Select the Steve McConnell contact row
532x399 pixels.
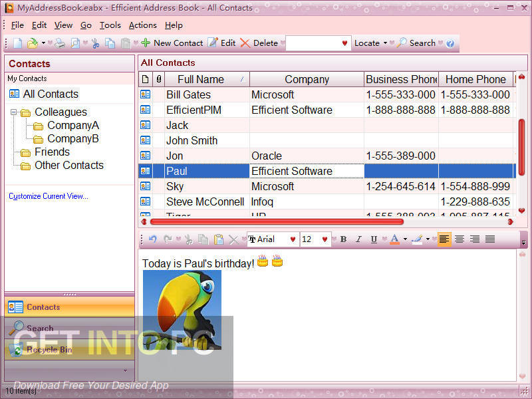(327, 201)
